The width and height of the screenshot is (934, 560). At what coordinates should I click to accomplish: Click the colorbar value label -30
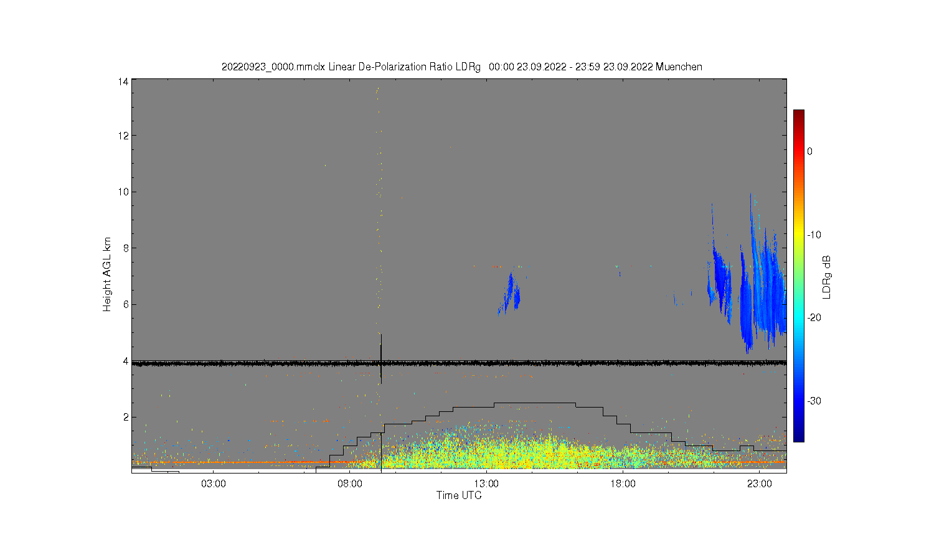814,401
